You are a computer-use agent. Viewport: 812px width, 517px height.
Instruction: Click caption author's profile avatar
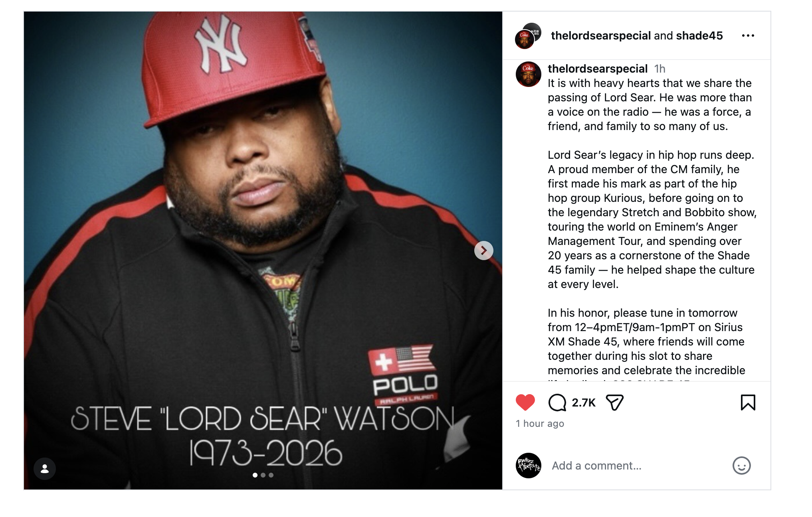(x=528, y=74)
